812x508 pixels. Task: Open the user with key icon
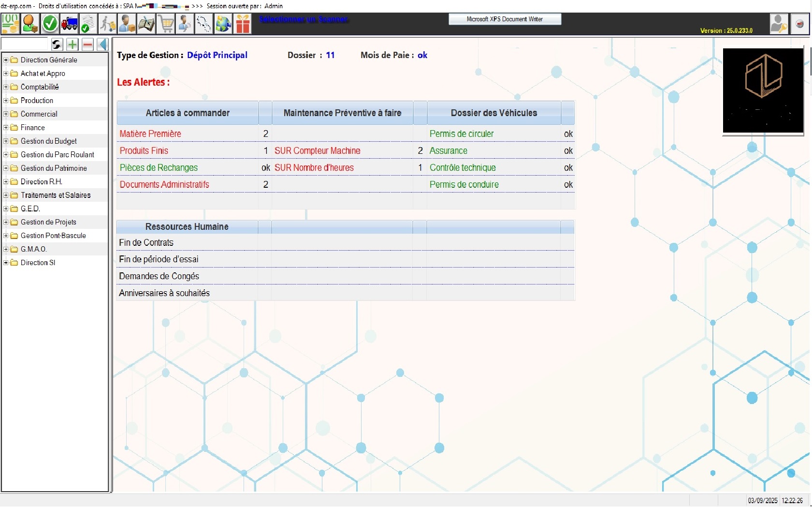pyautogui.click(x=779, y=23)
